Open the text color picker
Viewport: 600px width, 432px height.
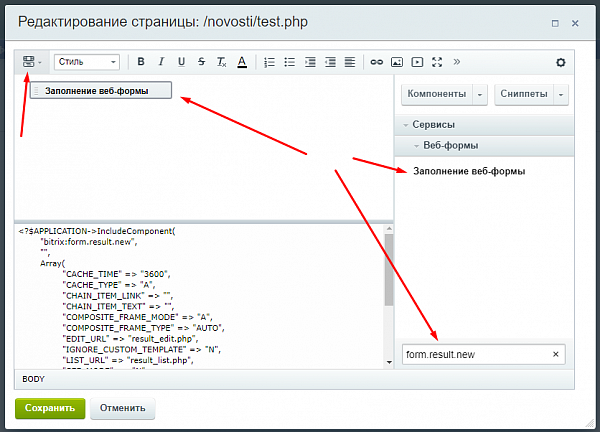tap(242, 62)
